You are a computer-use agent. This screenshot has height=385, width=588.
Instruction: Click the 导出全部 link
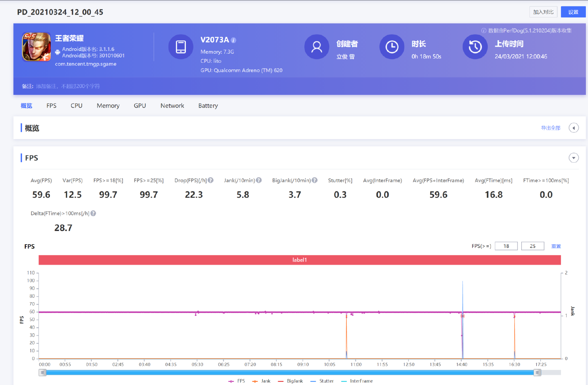[x=551, y=128]
